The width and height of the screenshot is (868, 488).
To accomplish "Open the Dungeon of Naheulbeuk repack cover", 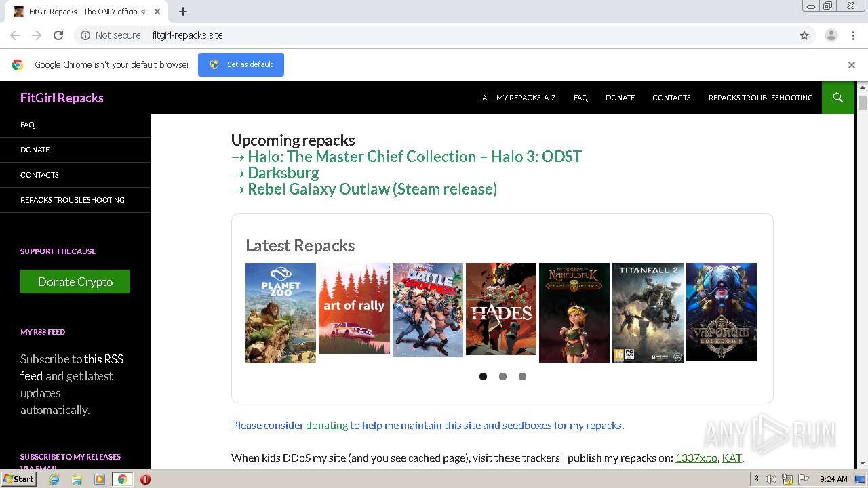I will (574, 313).
